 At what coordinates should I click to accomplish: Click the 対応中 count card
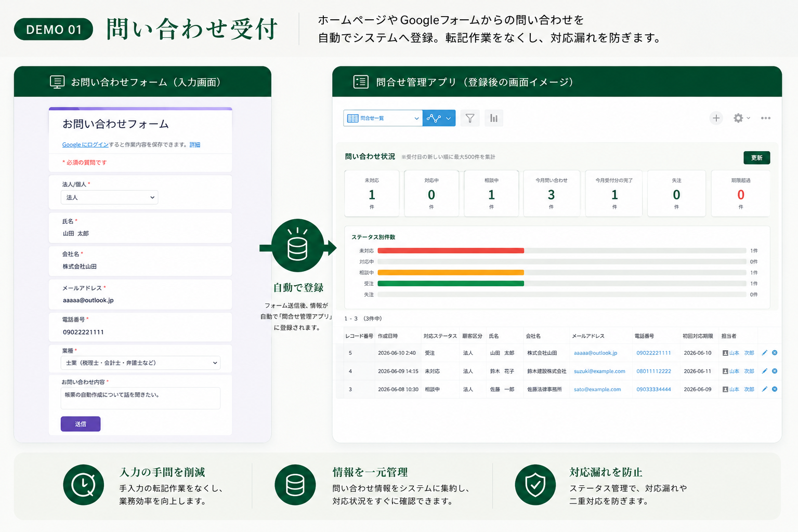pos(431,193)
